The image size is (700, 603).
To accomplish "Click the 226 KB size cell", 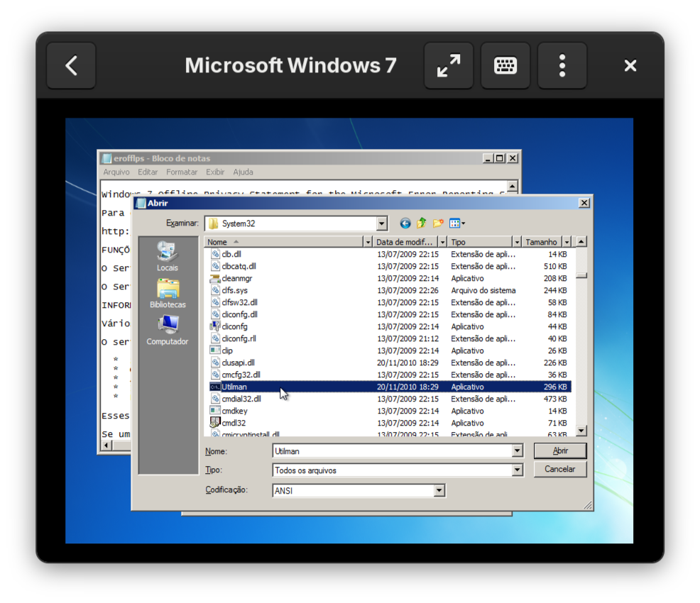I will point(555,363).
